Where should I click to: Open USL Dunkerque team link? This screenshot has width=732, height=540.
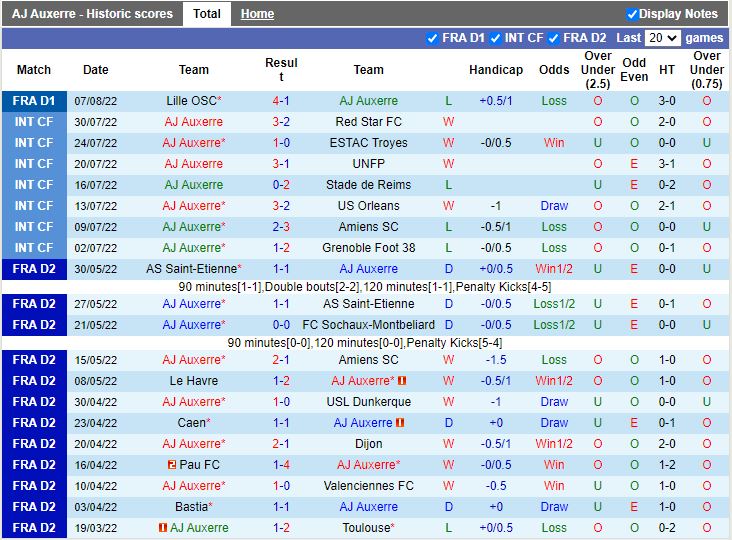coord(368,402)
